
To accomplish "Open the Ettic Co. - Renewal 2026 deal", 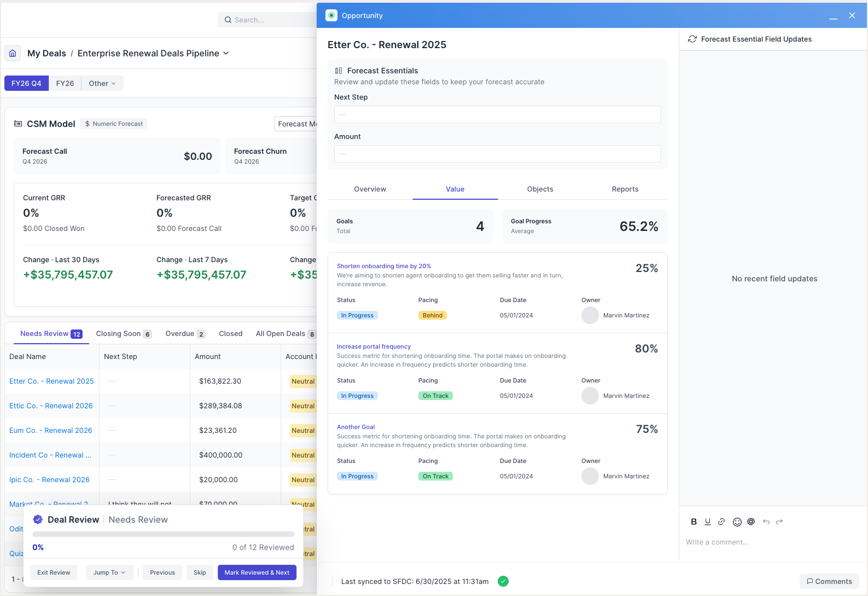I will pyautogui.click(x=51, y=406).
